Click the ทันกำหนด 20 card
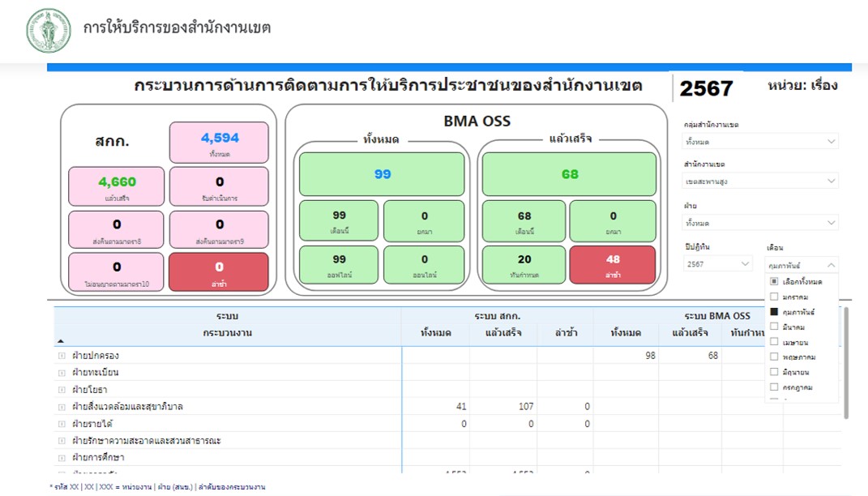 tap(524, 264)
